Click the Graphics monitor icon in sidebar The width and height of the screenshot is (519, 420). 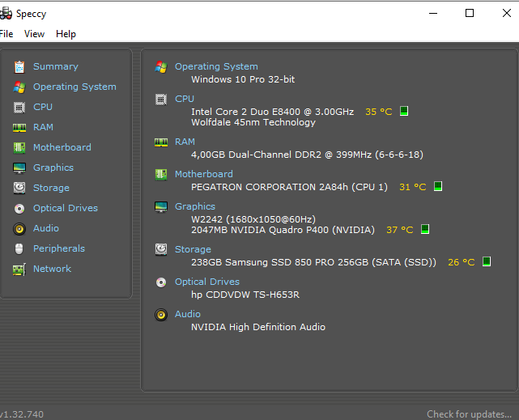point(19,168)
